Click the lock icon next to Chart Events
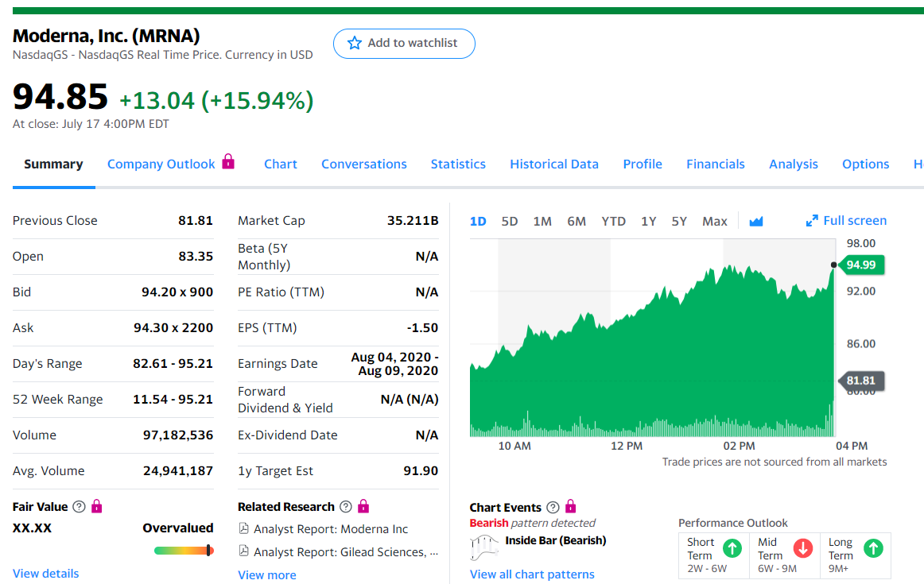This screenshot has height=584, width=924. coord(570,507)
